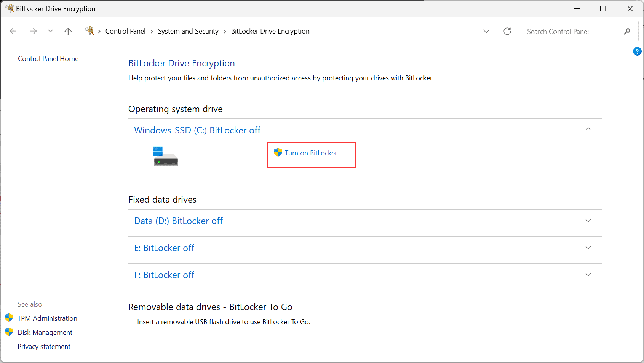
Task: Click shield icon next to TPM Administration
Action: tap(9, 318)
